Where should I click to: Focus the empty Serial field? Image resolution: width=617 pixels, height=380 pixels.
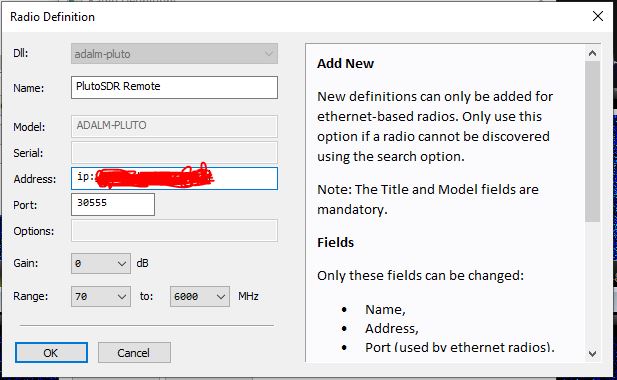[x=174, y=153]
